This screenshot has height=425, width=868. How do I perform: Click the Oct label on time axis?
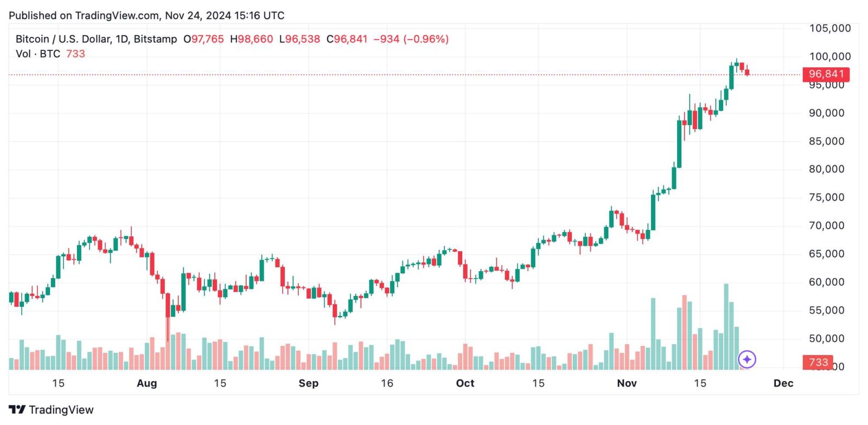465,383
